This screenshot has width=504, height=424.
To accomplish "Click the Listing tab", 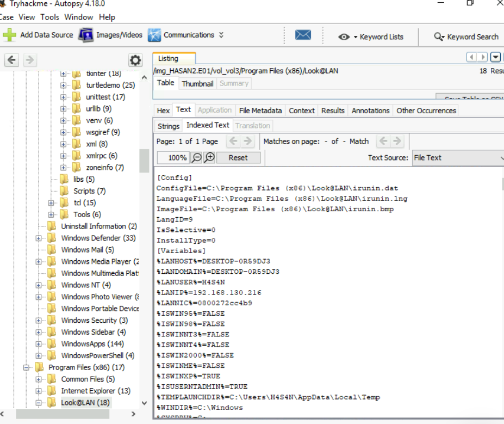I will coord(174,59).
